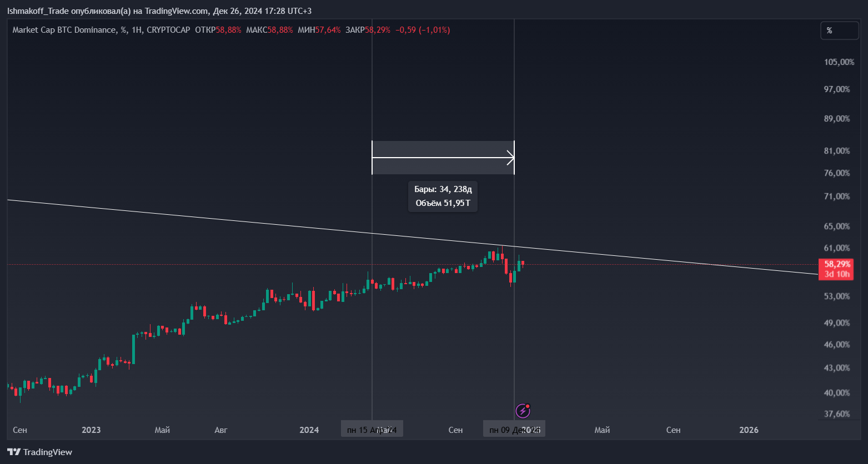Image resolution: width=868 pixels, height=464 pixels.
Task: Click the ОТКР open value in legend
Action: pos(228,30)
